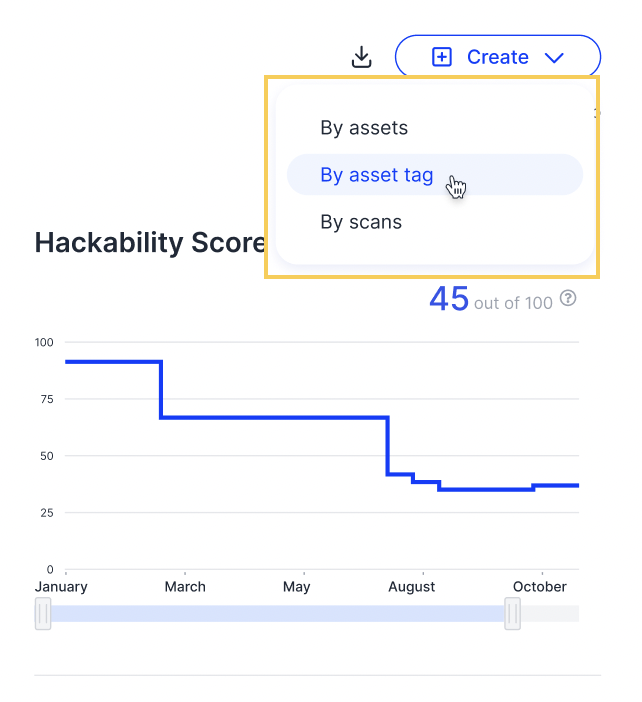This screenshot has width=642, height=702.
Task: Click the gray unselected slider track
Action: (550, 613)
